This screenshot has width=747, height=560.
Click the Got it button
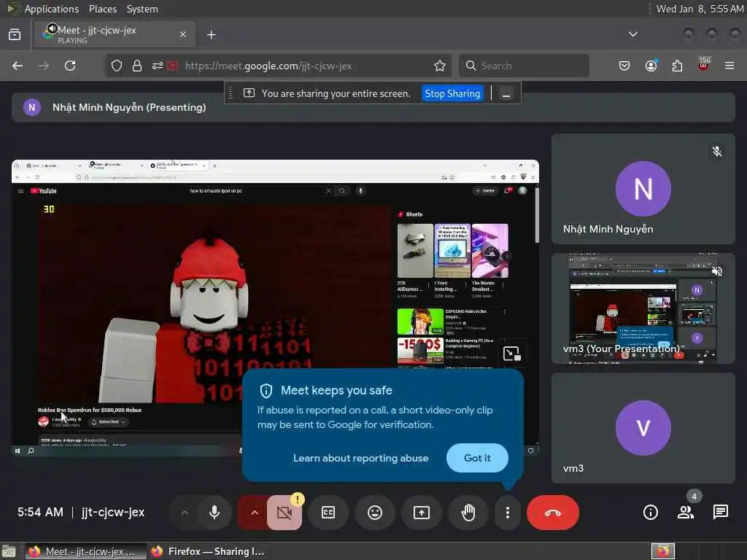pos(477,458)
